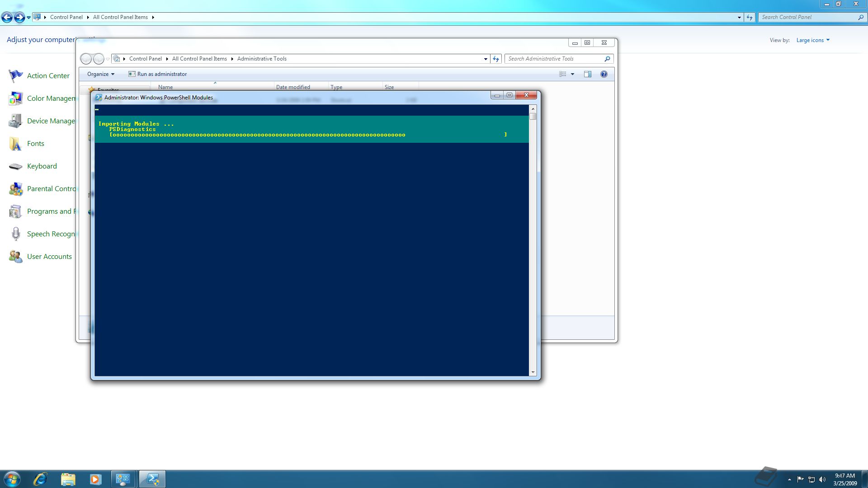This screenshot has width=868, height=488.
Task: Expand Control Panel address bar history dropdown
Action: pos(739,17)
